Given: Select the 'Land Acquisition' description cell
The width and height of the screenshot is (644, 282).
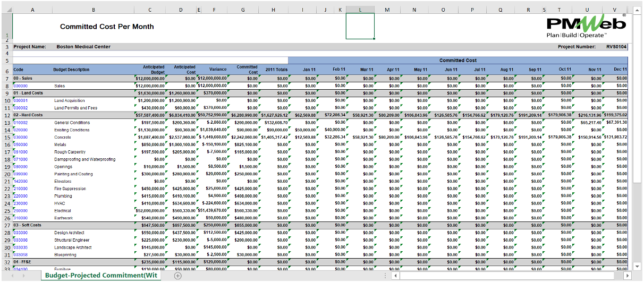Looking at the screenshot, I should 69,100.
